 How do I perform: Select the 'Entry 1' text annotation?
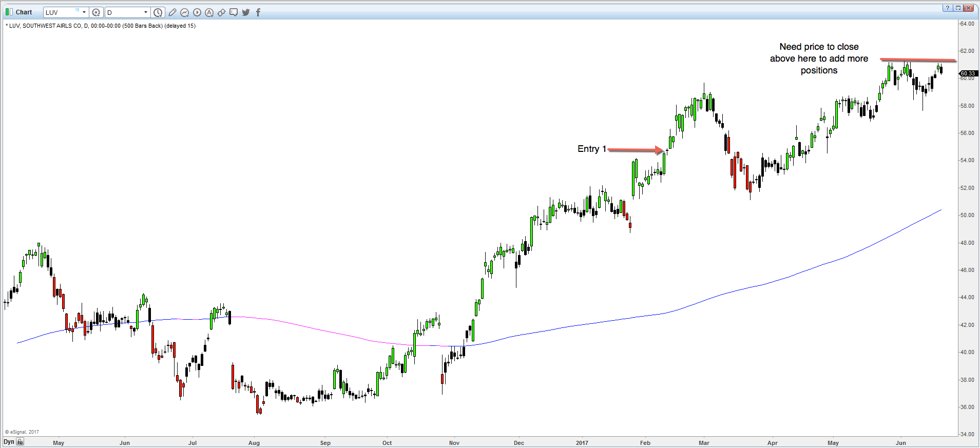click(592, 149)
